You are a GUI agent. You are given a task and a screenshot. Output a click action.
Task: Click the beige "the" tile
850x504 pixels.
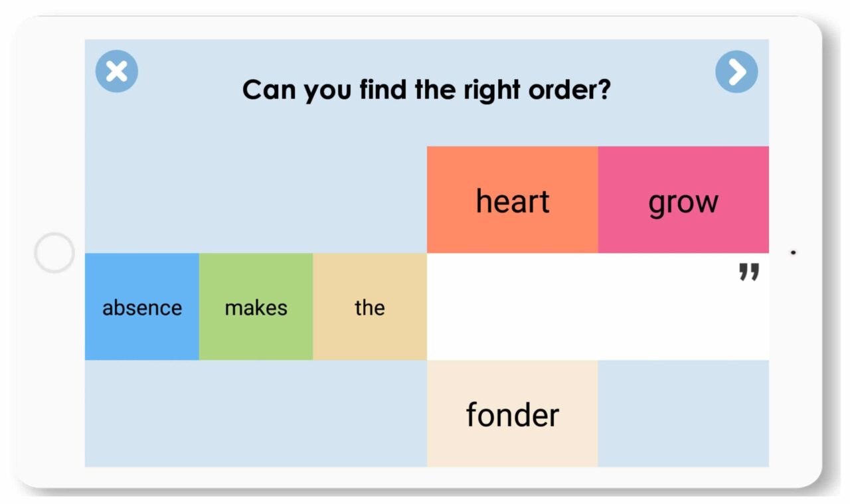[370, 307]
